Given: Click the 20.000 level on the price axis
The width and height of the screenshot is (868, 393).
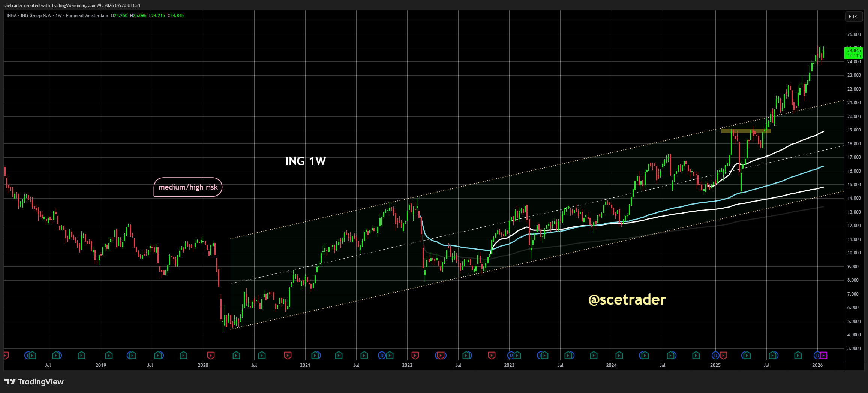Looking at the screenshot, I should [x=854, y=117].
